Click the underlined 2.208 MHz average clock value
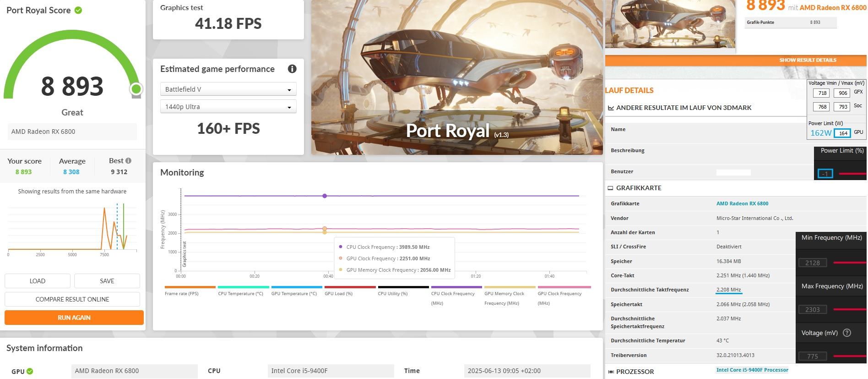This screenshot has width=868, height=379. (729, 290)
